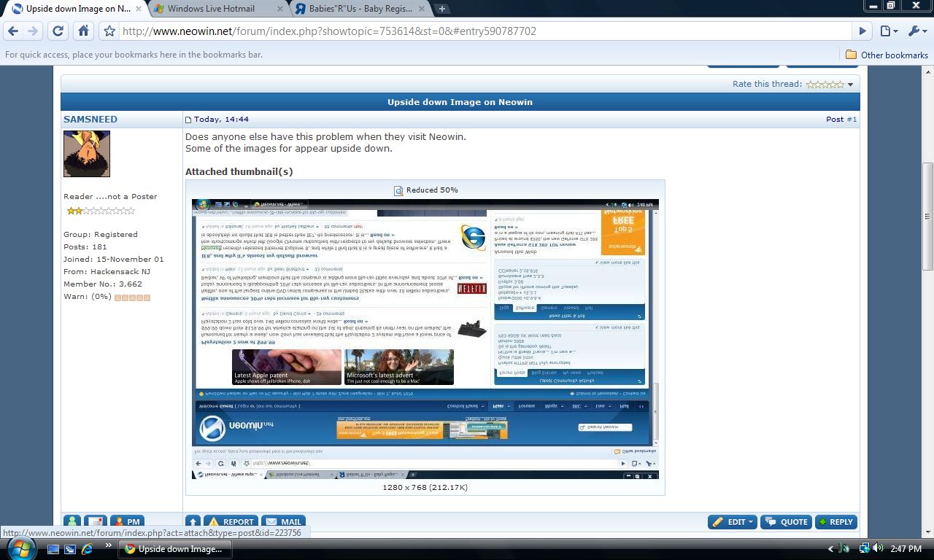Image resolution: width=934 pixels, height=560 pixels.
Task: Send SAMSNEED a PM
Action: (127, 522)
